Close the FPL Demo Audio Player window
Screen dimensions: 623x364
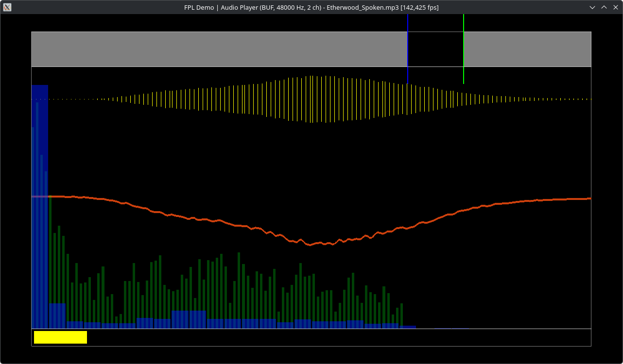[616, 7]
